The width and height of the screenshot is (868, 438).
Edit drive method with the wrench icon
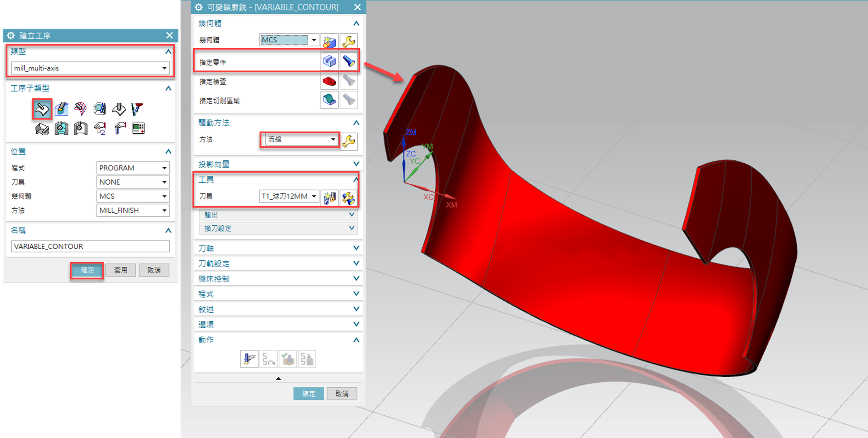point(348,141)
